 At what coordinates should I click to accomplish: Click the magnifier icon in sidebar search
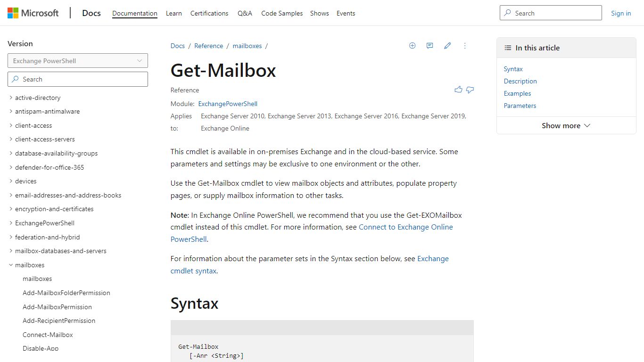tap(16, 79)
